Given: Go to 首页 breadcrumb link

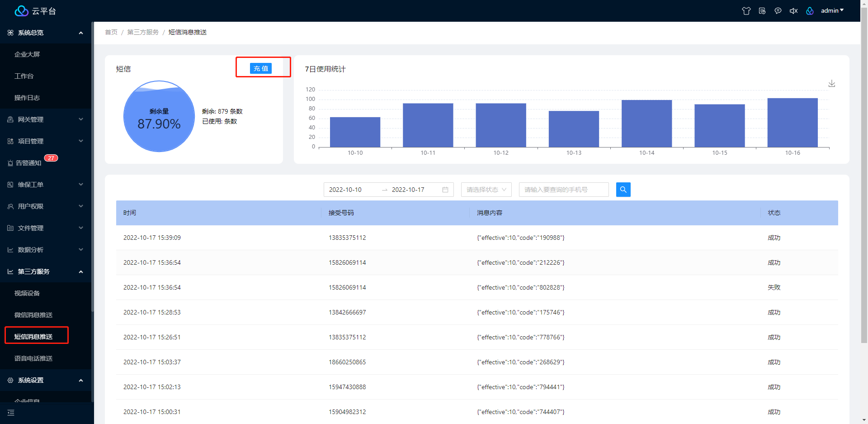Looking at the screenshot, I should (111, 32).
